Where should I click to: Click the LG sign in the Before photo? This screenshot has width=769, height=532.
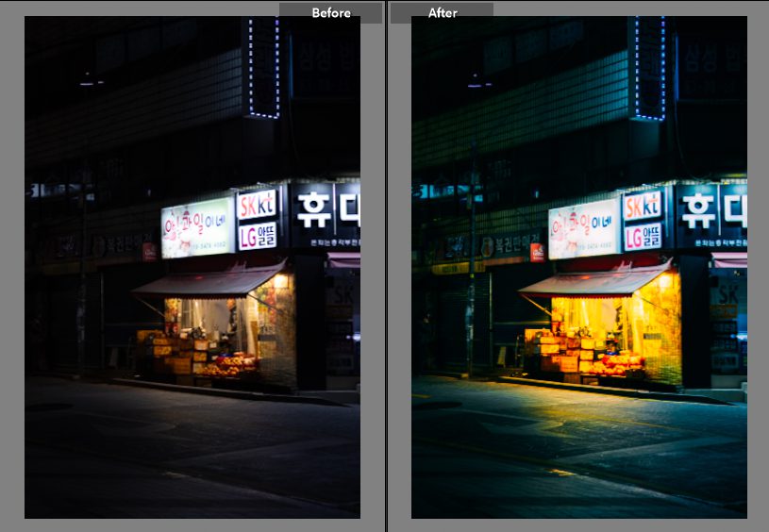(x=256, y=235)
